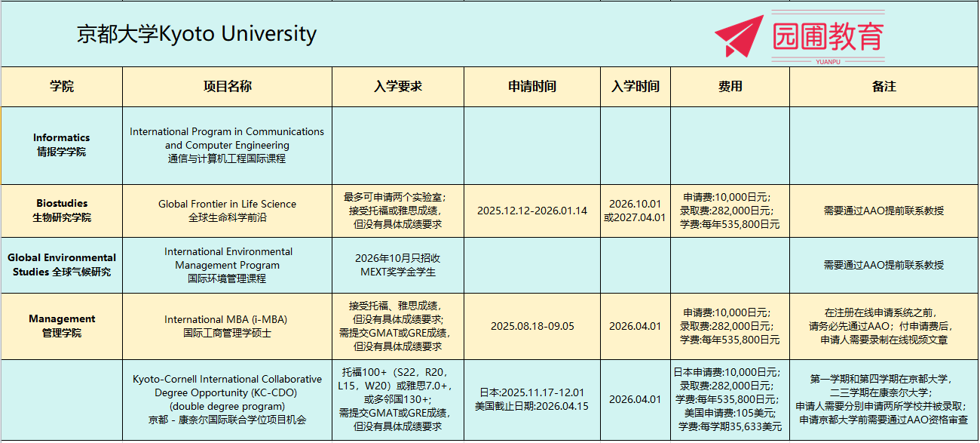
Task: Select the 费用 column header
Action: click(x=730, y=87)
